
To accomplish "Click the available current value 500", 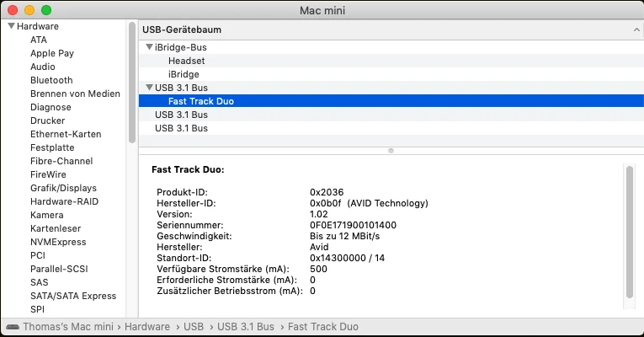I will [318, 270].
